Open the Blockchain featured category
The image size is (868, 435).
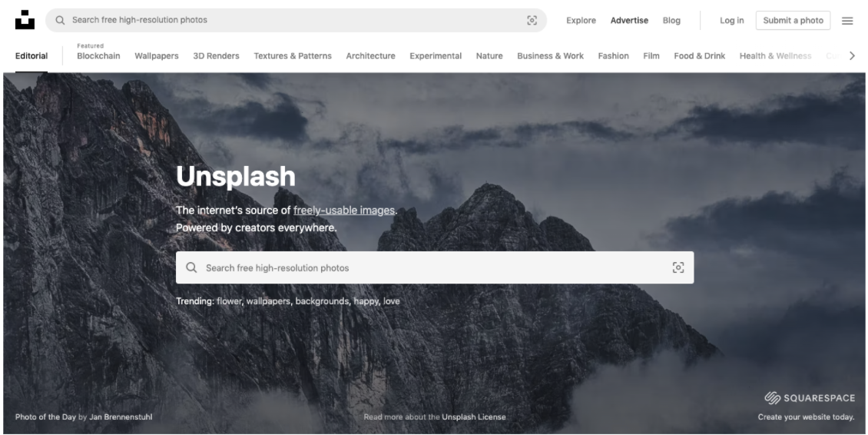click(x=98, y=56)
